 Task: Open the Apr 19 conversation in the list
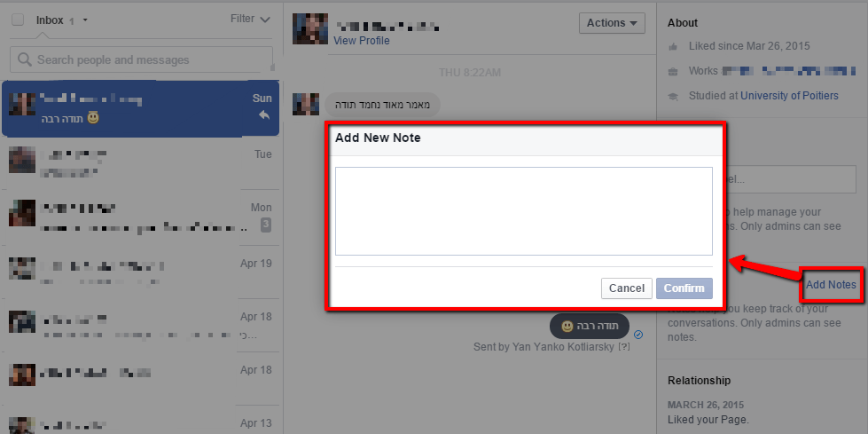[x=141, y=271]
